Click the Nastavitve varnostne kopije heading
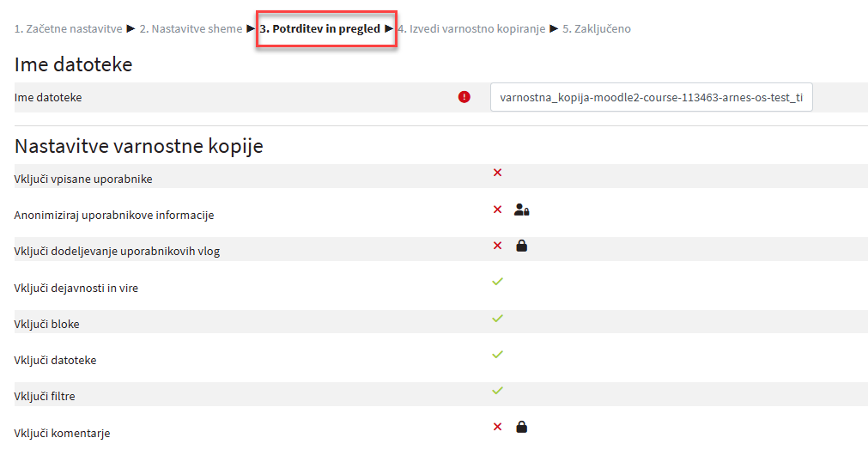Viewport: 868px width, 450px height. [138, 146]
